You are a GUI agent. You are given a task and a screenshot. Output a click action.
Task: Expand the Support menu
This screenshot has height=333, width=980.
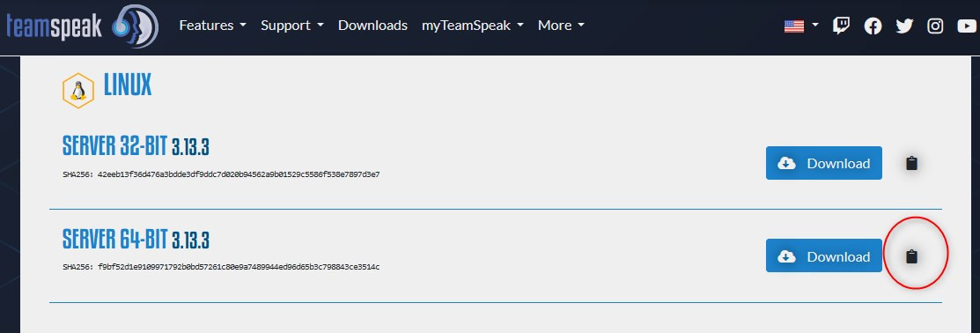coord(291,26)
